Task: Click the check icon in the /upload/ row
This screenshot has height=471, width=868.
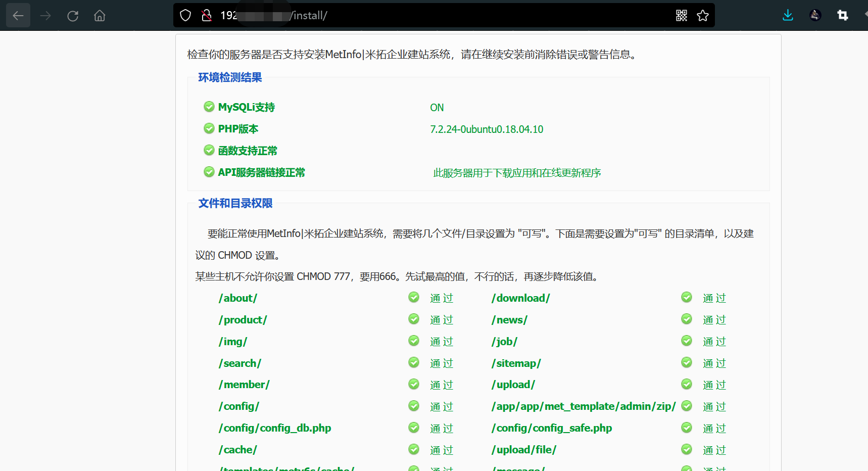Action: [x=687, y=384]
